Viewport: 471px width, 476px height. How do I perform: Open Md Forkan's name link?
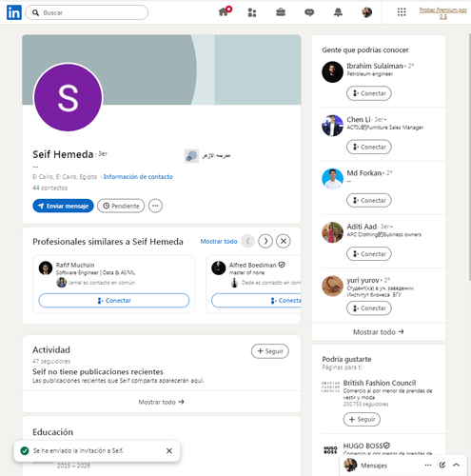click(x=363, y=173)
